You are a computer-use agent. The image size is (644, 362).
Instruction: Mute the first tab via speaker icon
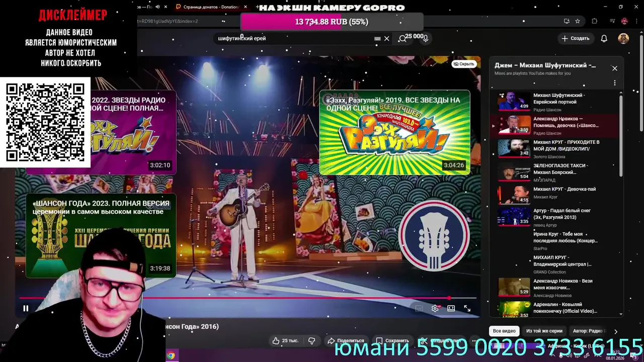pos(157,7)
